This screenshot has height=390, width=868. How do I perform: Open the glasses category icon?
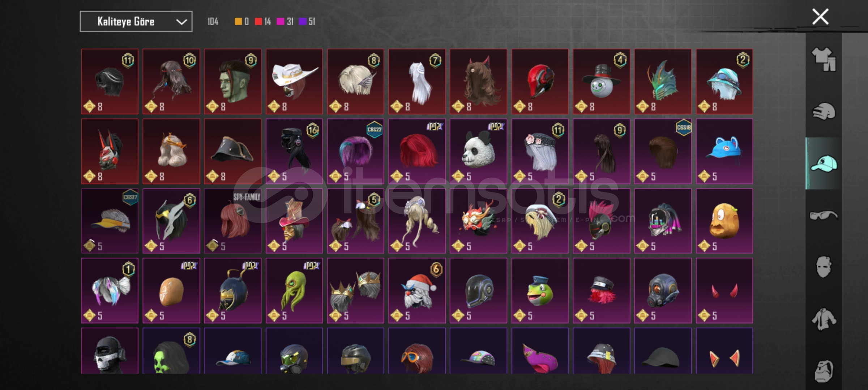click(824, 215)
